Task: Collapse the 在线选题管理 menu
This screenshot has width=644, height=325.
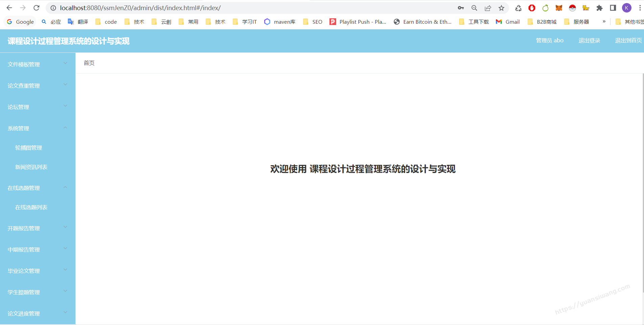Action: point(38,188)
